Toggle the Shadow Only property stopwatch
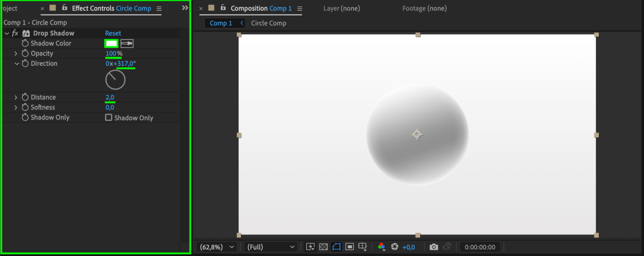Viewport: 644px width, 256px height. tap(25, 117)
